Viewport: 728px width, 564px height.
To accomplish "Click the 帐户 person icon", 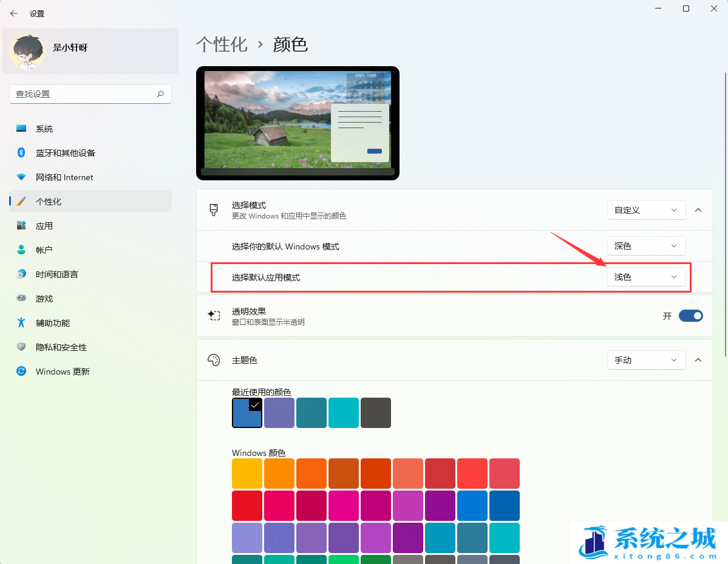I will click(21, 250).
